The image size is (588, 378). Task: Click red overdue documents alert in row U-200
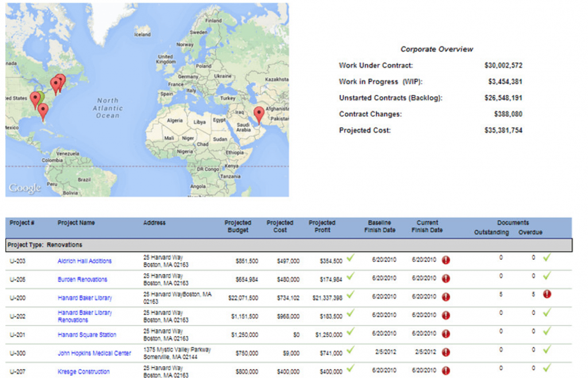[x=547, y=294]
